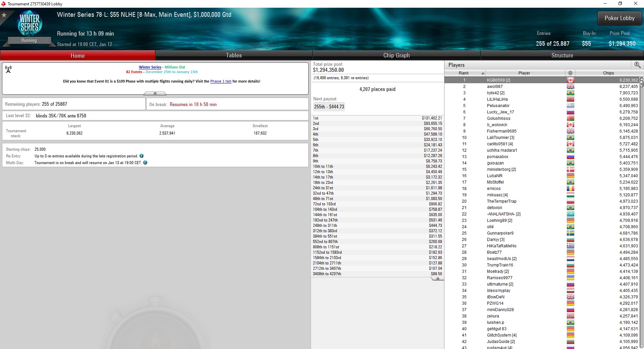Click blinds 35K/70K ante 8750 text
Screen dimensions: 644x349
point(61,116)
